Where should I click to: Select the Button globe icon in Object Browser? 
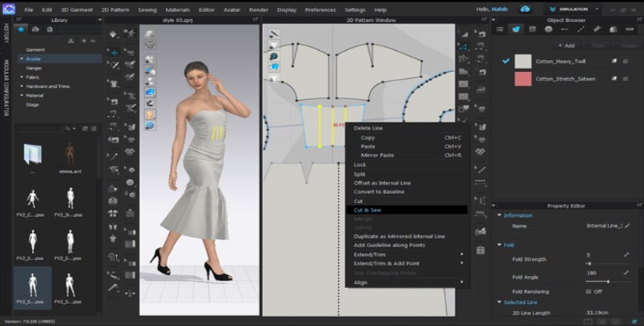[x=549, y=29]
